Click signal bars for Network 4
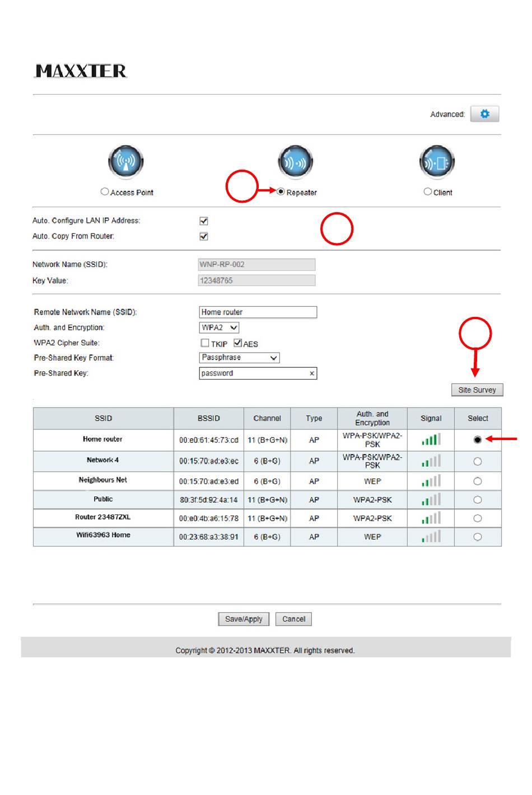The height and width of the screenshot is (795, 532). (x=431, y=461)
